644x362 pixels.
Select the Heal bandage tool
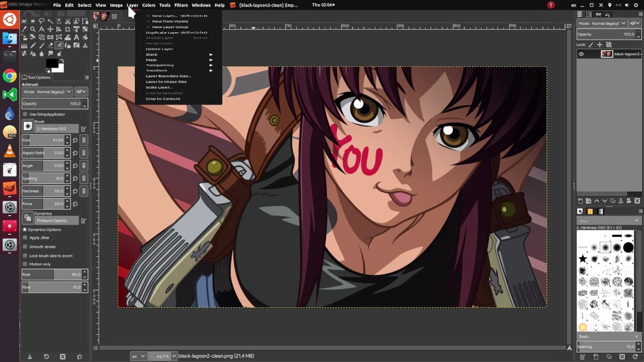(x=24, y=53)
